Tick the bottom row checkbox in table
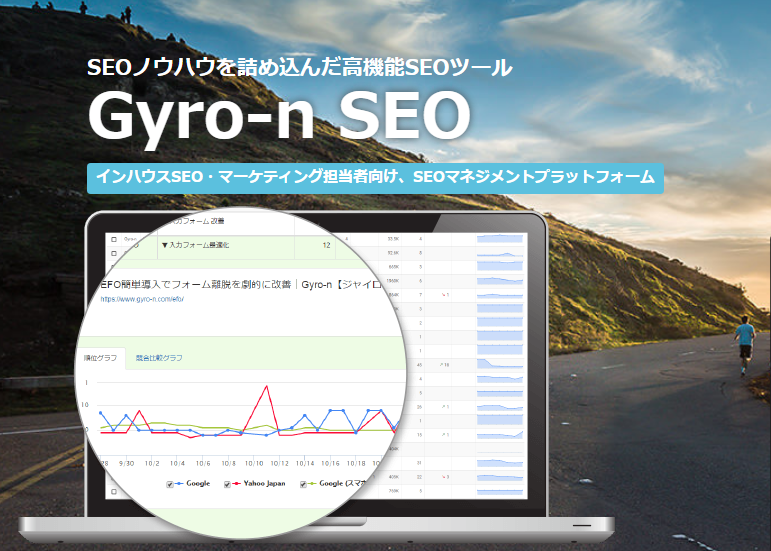Viewport: 771px width, 551px height. 114,492
